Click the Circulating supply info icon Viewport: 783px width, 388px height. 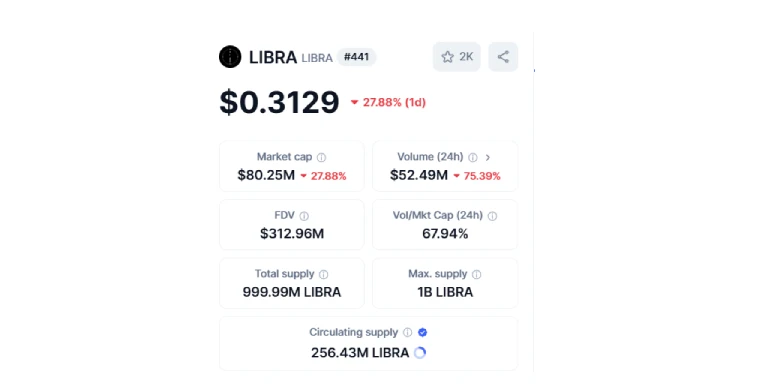(x=407, y=333)
